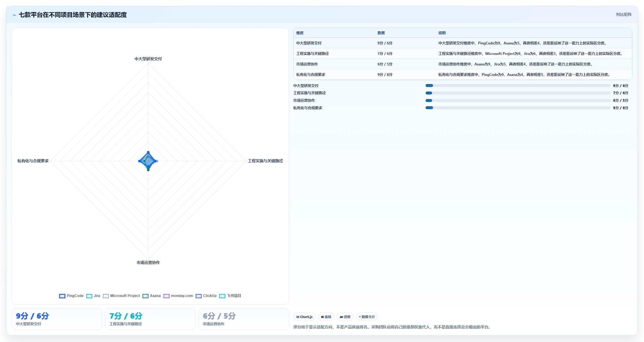644x342 pixels.
Task: Click the 表格 tag chip
Action: [x=326, y=317]
